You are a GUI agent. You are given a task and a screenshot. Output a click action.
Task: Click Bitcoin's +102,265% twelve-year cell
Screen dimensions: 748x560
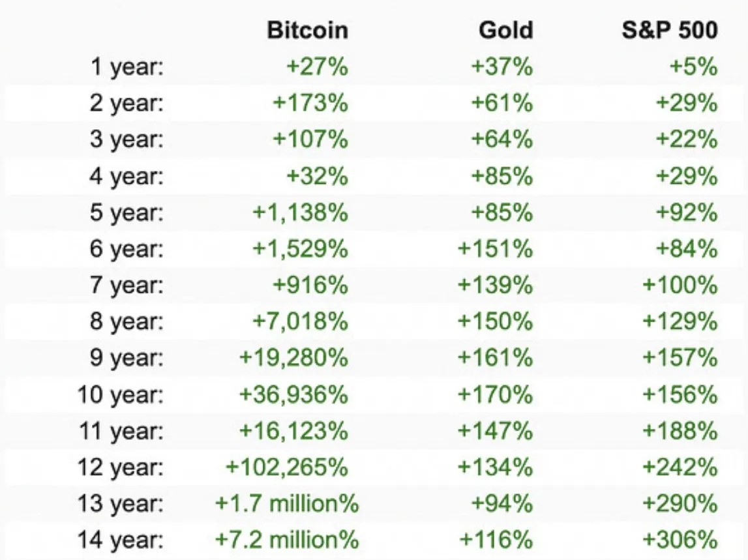287,467
